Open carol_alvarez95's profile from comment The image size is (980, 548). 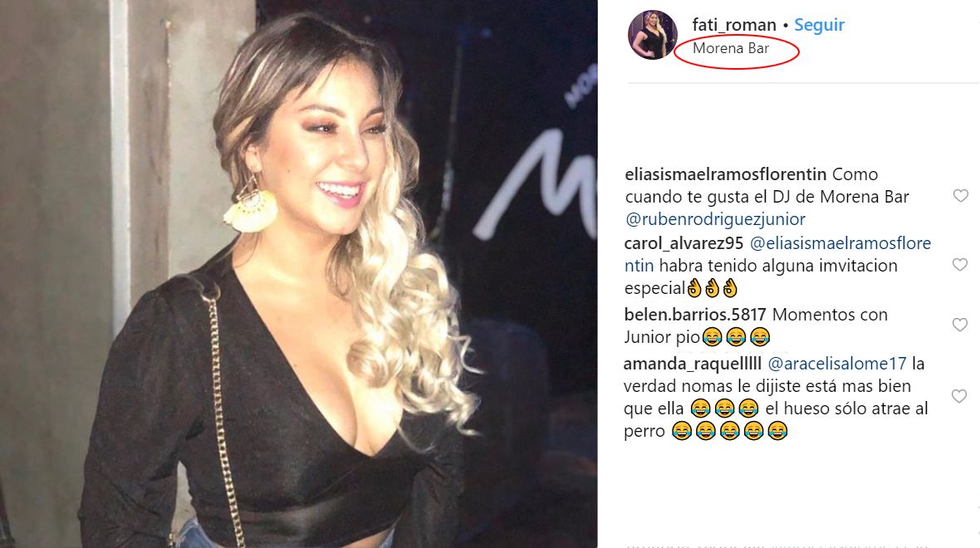click(684, 243)
